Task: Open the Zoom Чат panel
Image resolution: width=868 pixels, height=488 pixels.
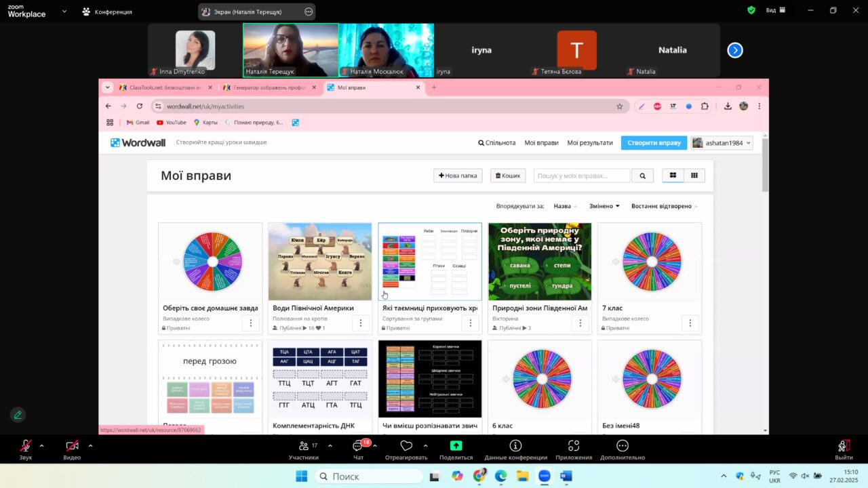Action: pyautogui.click(x=358, y=449)
